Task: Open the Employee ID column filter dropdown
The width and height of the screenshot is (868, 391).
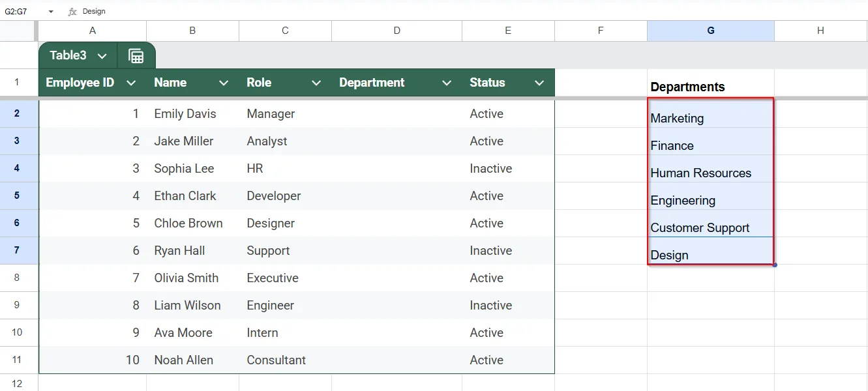Action: [x=130, y=83]
